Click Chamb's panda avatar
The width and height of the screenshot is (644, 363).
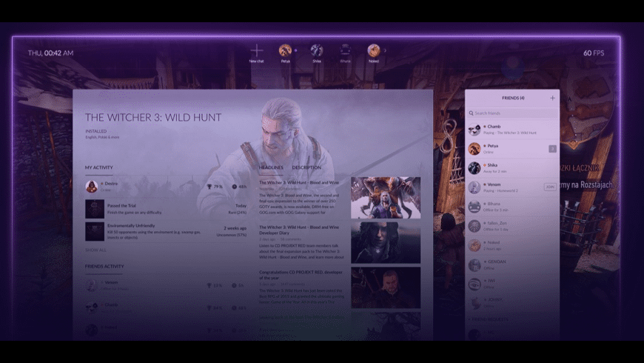tap(474, 130)
